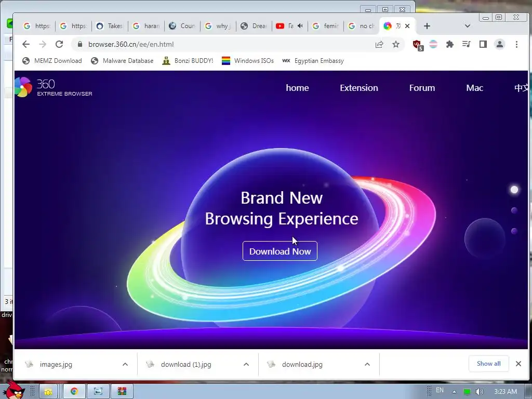This screenshot has width=532, height=399.
Task: Go back using the browser back arrow
Action: click(26, 44)
